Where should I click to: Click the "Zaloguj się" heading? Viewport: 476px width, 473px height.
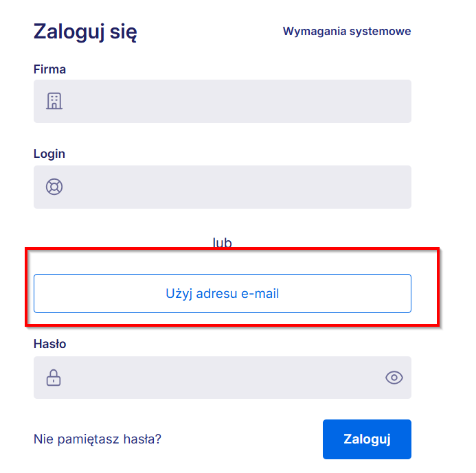coord(85,32)
